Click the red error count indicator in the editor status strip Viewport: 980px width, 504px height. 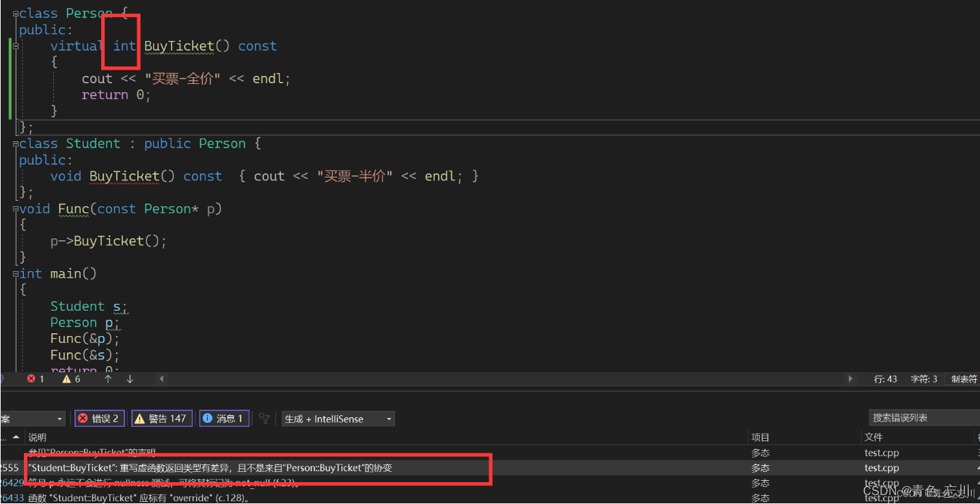point(36,378)
